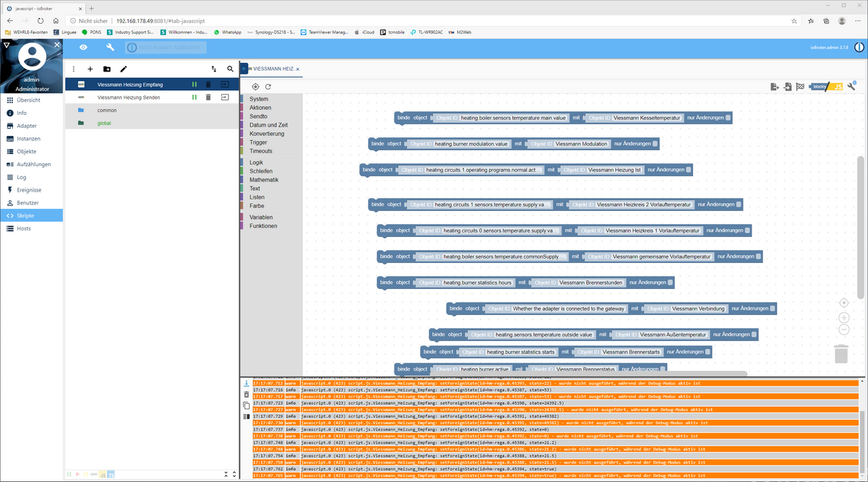Screen dimensions: 868x482
Task: Open script search magnifier
Action: [x=230, y=69]
